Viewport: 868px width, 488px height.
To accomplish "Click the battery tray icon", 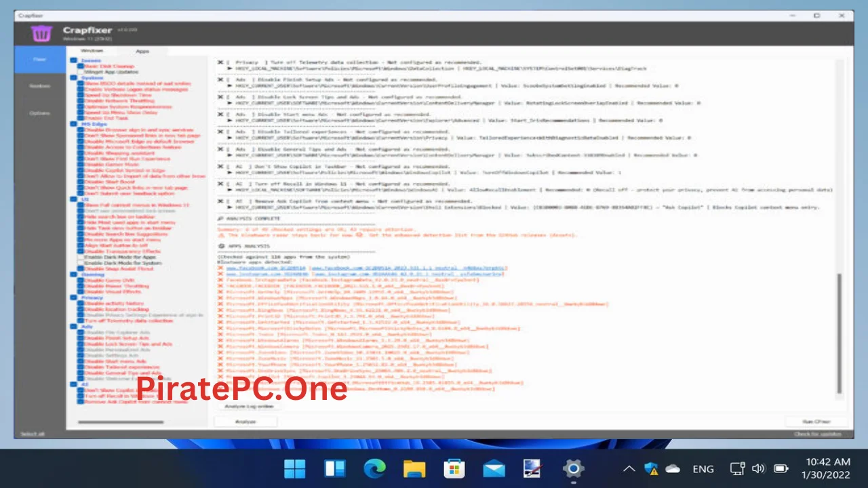I will coord(781,468).
